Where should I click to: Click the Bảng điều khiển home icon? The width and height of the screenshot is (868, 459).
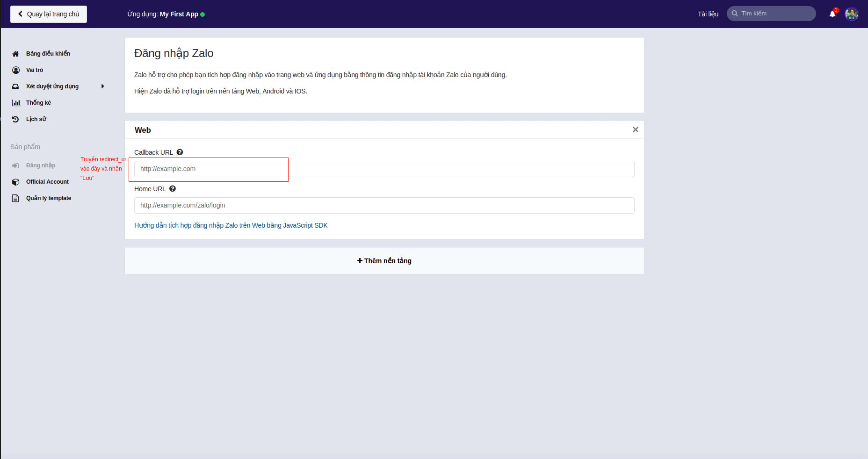coord(15,54)
